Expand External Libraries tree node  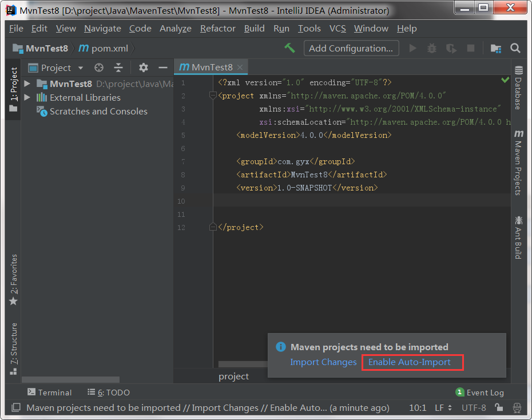tap(27, 97)
